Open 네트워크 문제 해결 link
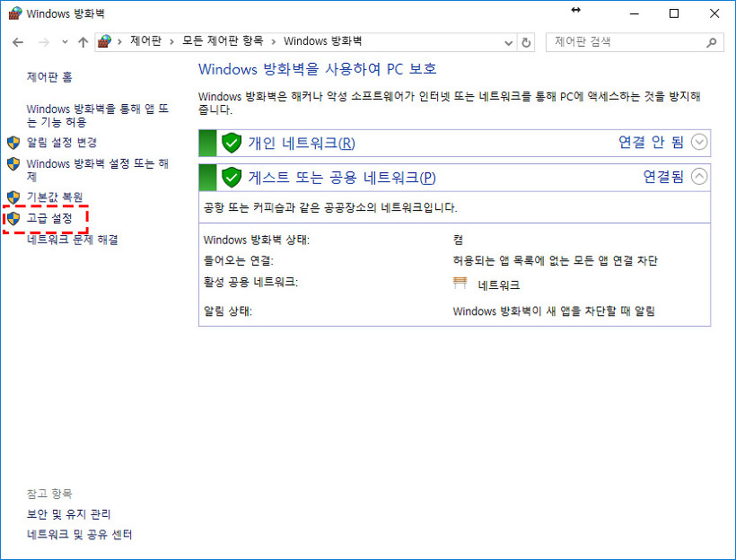The image size is (736, 560). (x=73, y=240)
